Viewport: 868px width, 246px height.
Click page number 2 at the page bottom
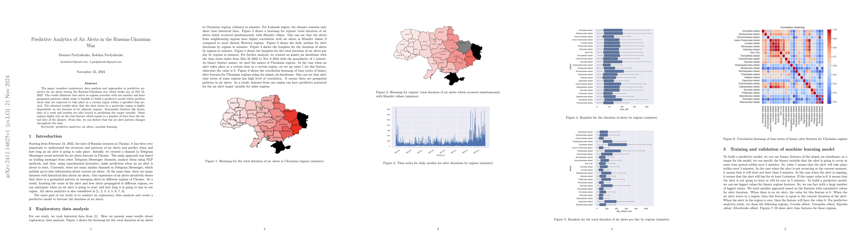264,229
